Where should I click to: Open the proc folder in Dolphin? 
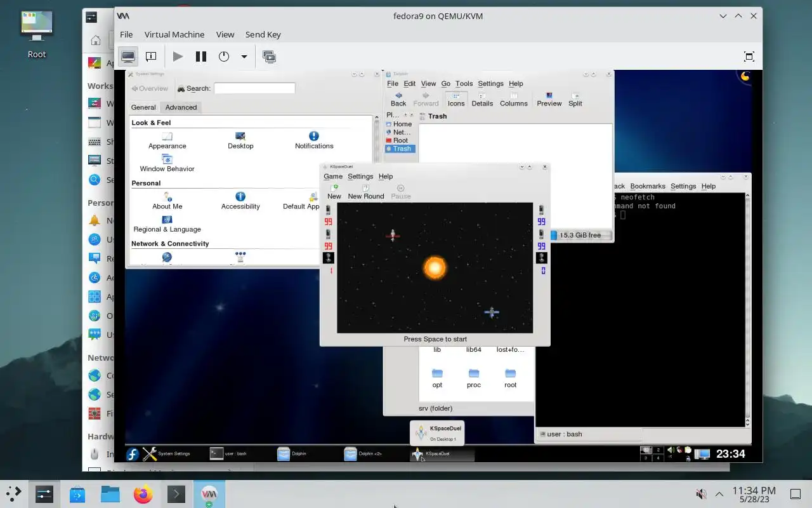coord(474,377)
